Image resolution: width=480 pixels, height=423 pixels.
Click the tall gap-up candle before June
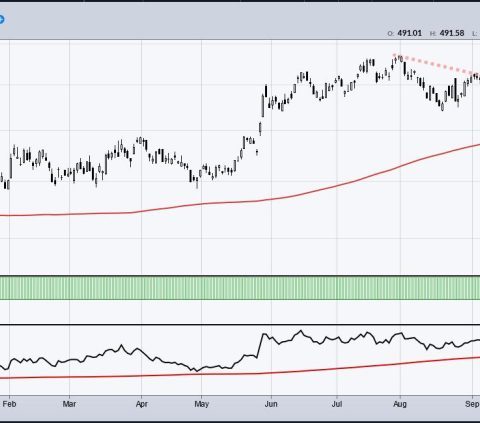[x=263, y=106]
